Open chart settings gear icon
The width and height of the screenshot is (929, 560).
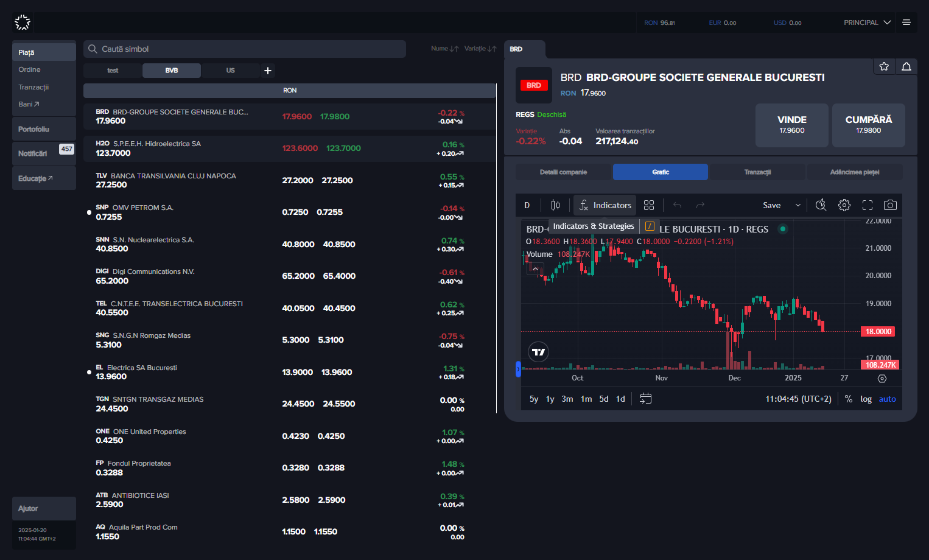(x=844, y=205)
